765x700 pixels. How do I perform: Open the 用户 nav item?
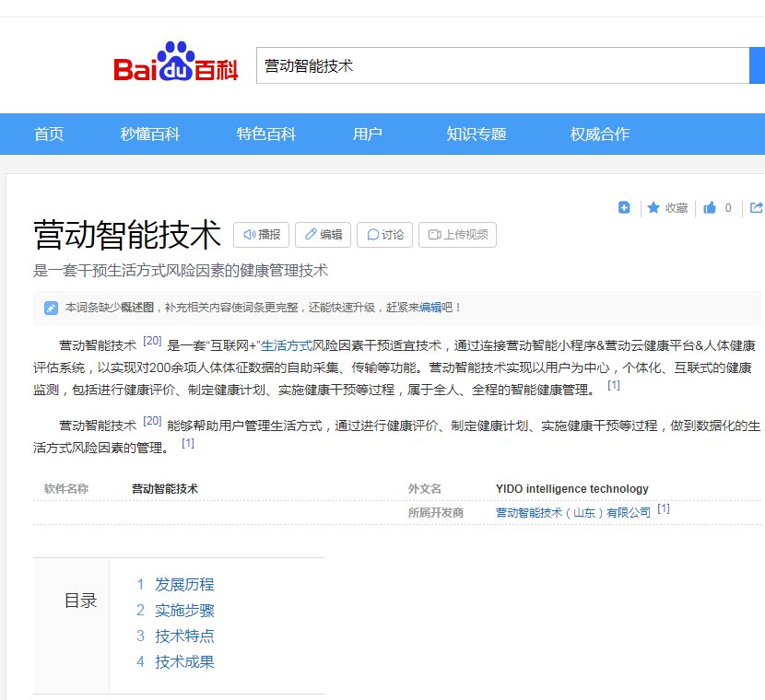coord(368,134)
